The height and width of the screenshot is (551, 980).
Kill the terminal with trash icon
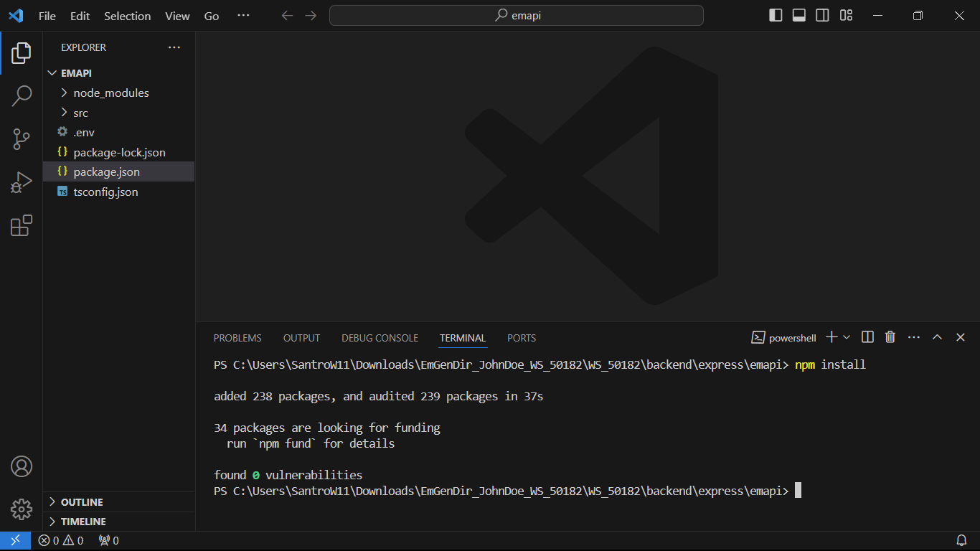point(890,337)
